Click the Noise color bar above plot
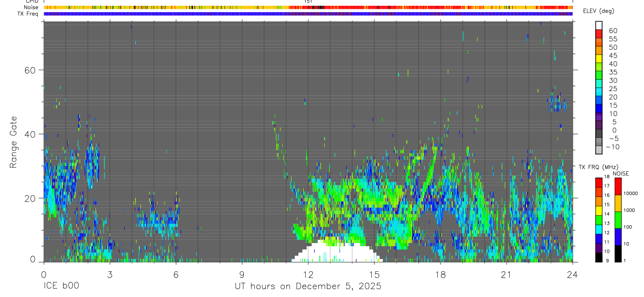 coord(308,7)
